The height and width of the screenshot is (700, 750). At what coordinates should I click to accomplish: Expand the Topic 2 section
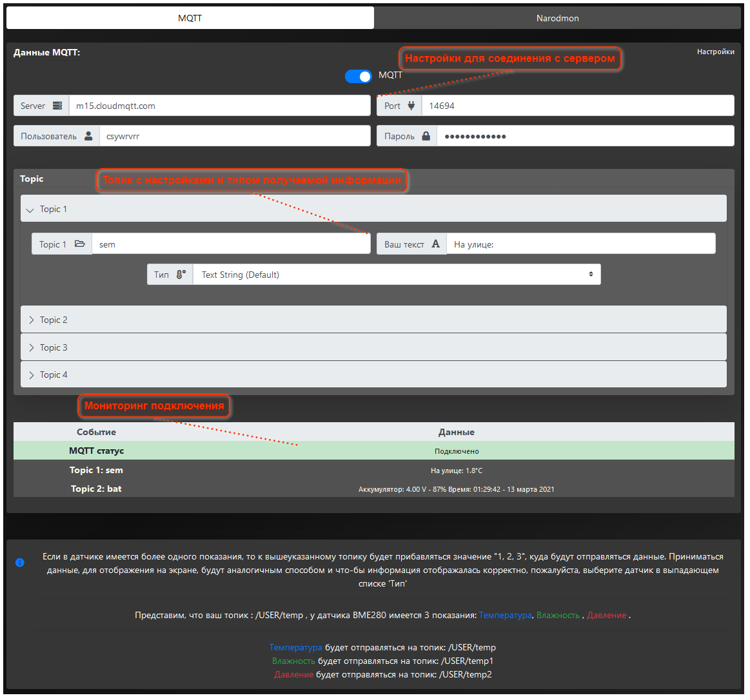[x=53, y=320]
